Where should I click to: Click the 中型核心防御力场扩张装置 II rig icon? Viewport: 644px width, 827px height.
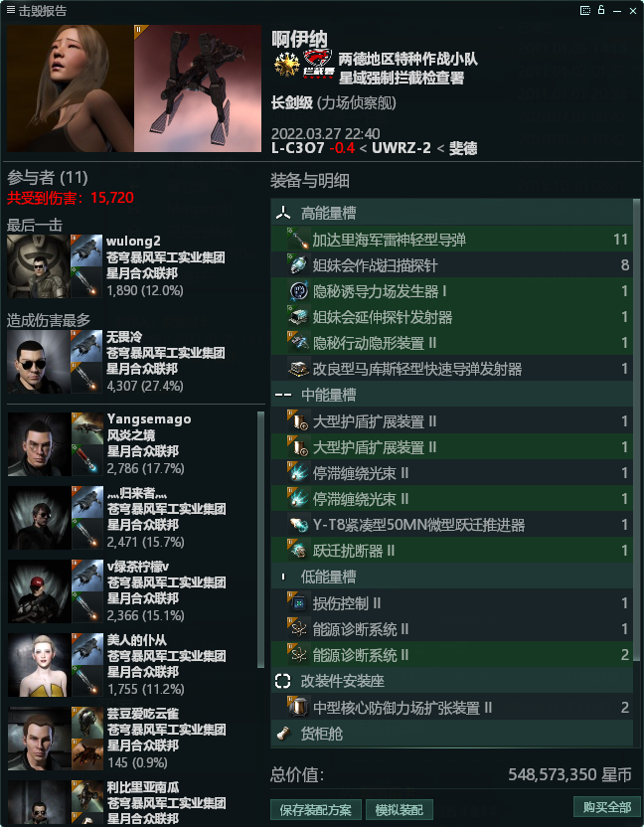pos(298,708)
